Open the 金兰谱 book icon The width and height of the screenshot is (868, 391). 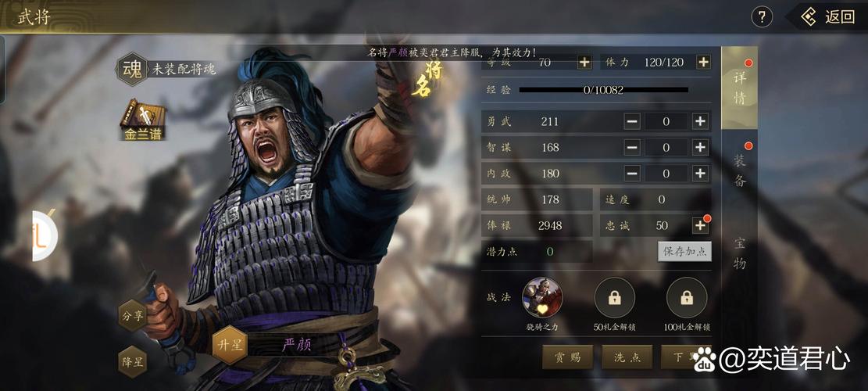[144, 119]
